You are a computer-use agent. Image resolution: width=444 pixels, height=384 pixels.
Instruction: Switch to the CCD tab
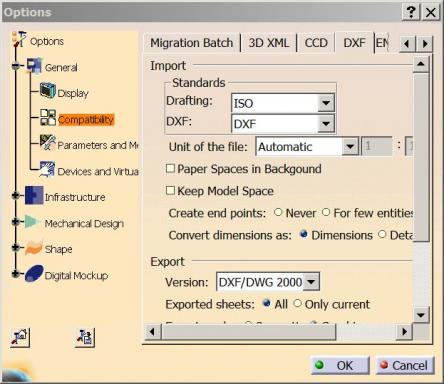pyautogui.click(x=316, y=43)
